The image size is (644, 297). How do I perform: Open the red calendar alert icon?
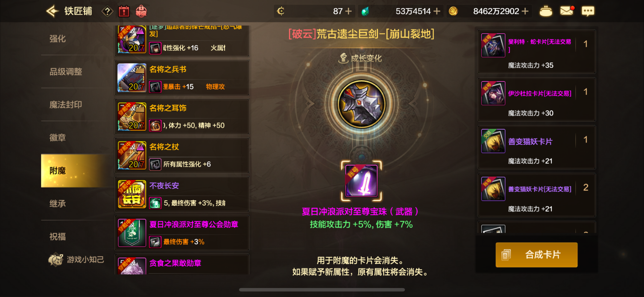coord(124,11)
